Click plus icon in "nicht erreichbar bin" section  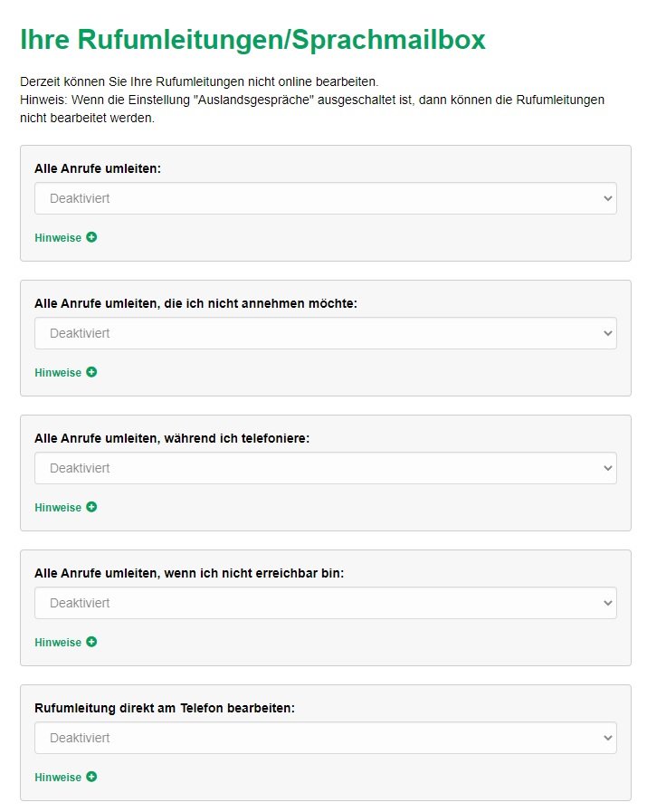91,642
